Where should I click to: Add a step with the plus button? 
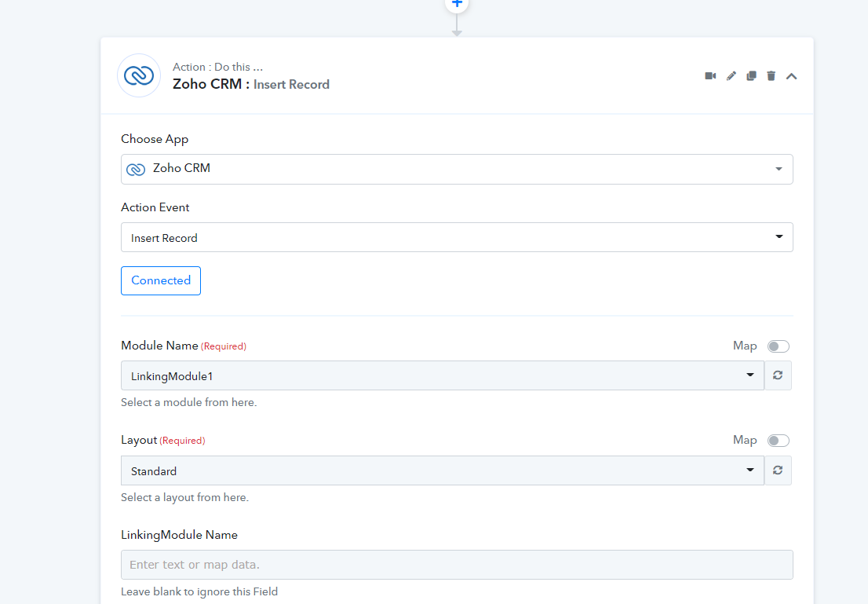pos(457,3)
